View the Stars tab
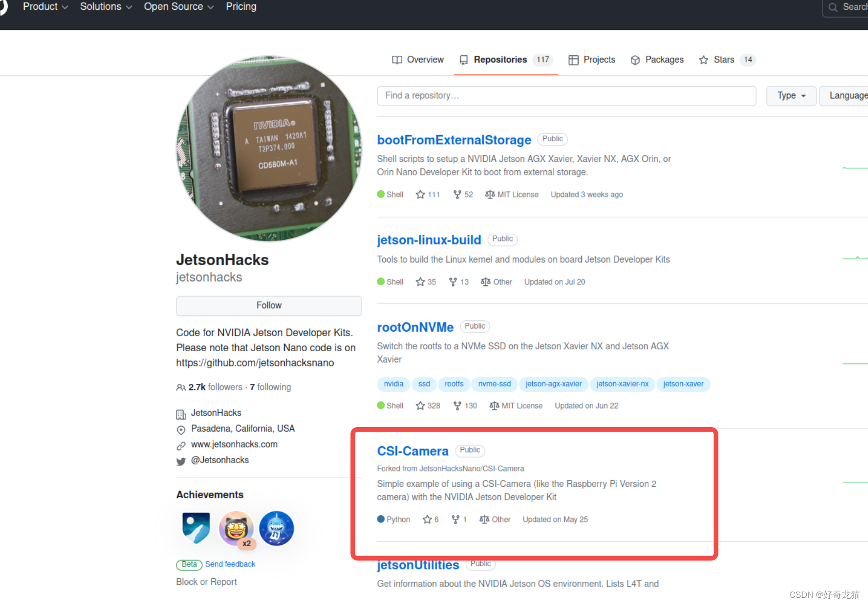This screenshot has width=868, height=604. 727,60
